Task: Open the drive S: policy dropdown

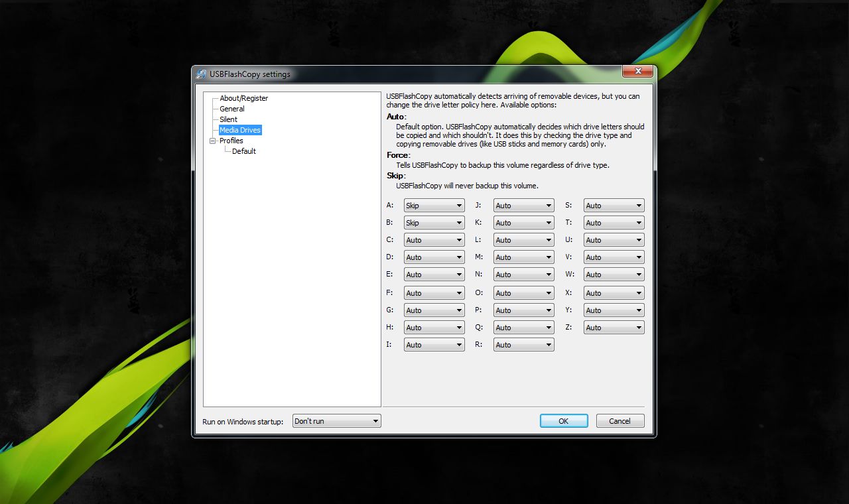Action: (x=614, y=206)
